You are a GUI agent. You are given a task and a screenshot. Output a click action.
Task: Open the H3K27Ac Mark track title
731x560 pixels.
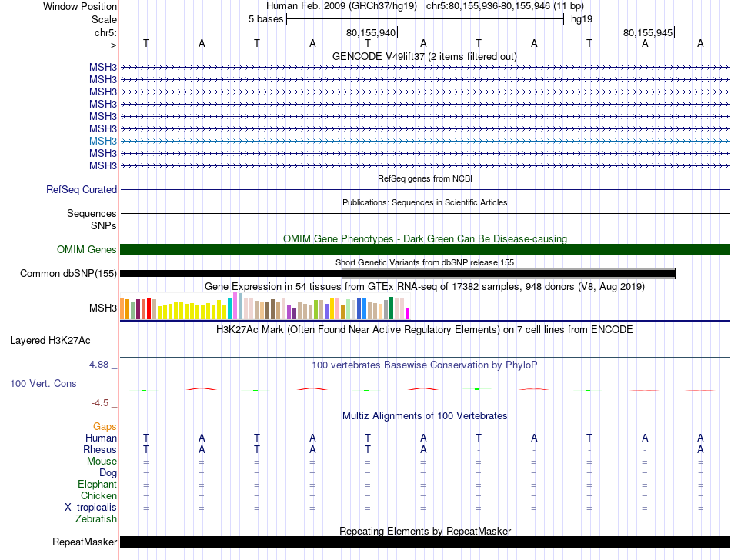coord(425,330)
